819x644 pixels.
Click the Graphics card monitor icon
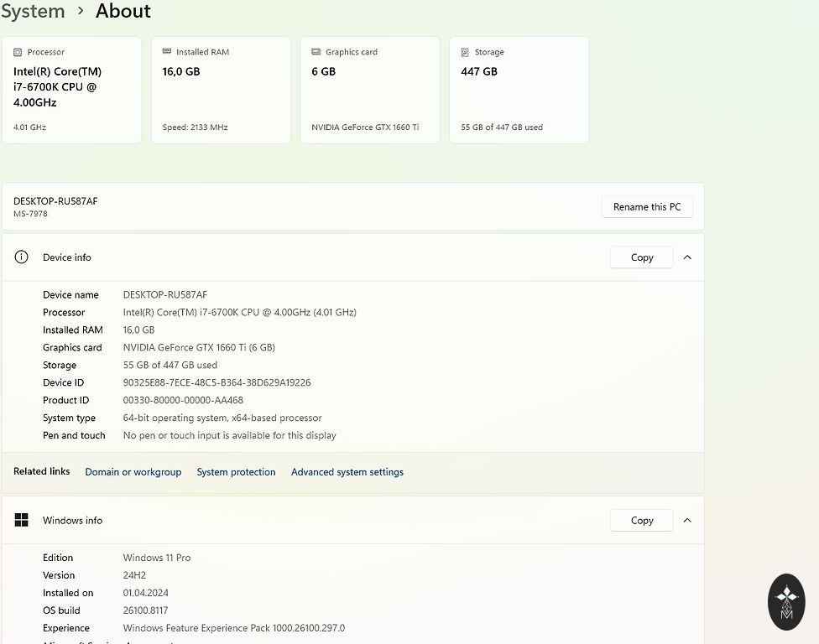point(316,52)
